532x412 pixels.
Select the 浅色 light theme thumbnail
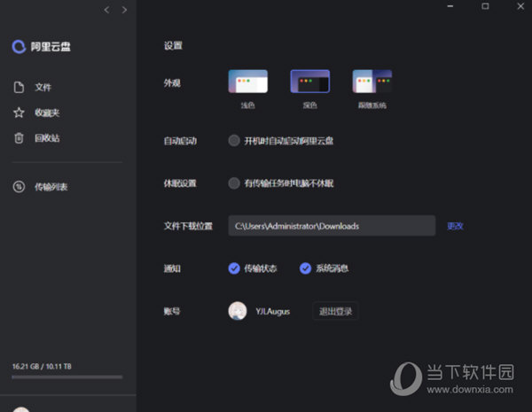pos(248,82)
